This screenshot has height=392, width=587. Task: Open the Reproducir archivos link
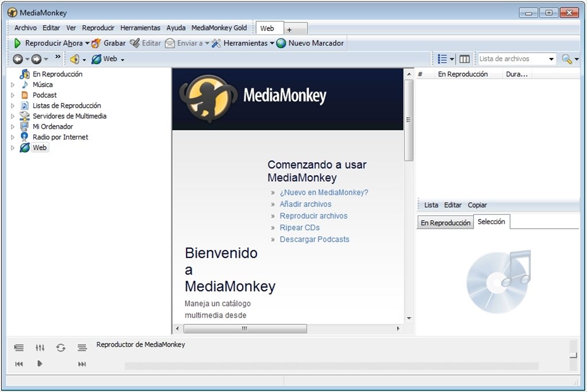[x=313, y=216]
